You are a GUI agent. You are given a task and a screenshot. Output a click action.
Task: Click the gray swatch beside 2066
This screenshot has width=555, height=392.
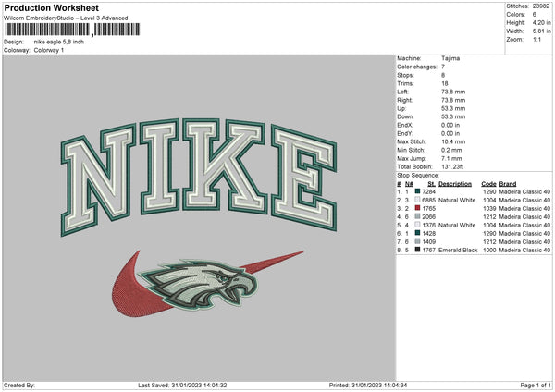418,216
